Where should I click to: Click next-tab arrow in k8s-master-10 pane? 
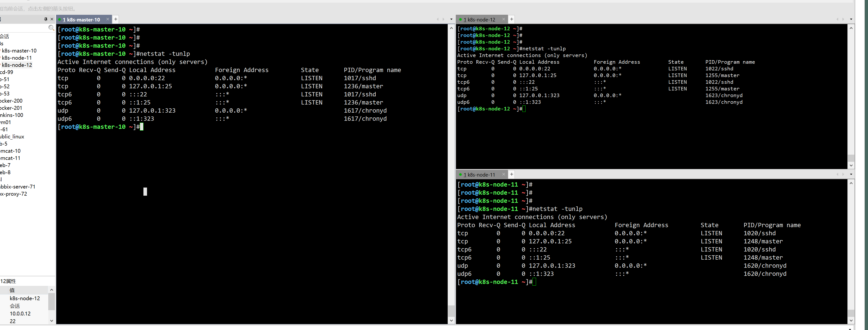pos(443,19)
